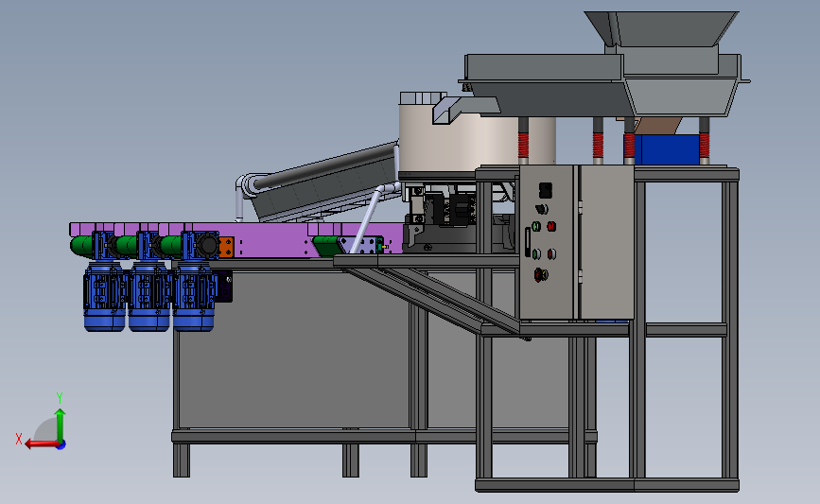This screenshot has width=820, height=504.
Task: Select right door of the control cabinet
Action: pos(606,241)
